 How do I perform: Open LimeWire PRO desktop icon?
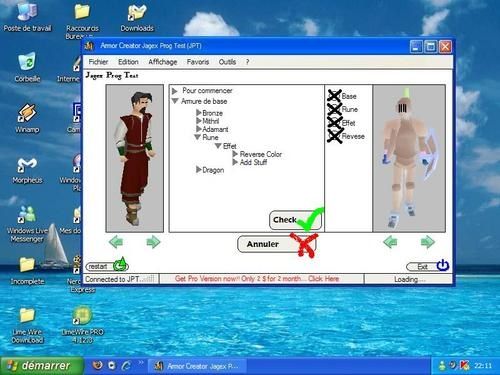click(82, 325)
